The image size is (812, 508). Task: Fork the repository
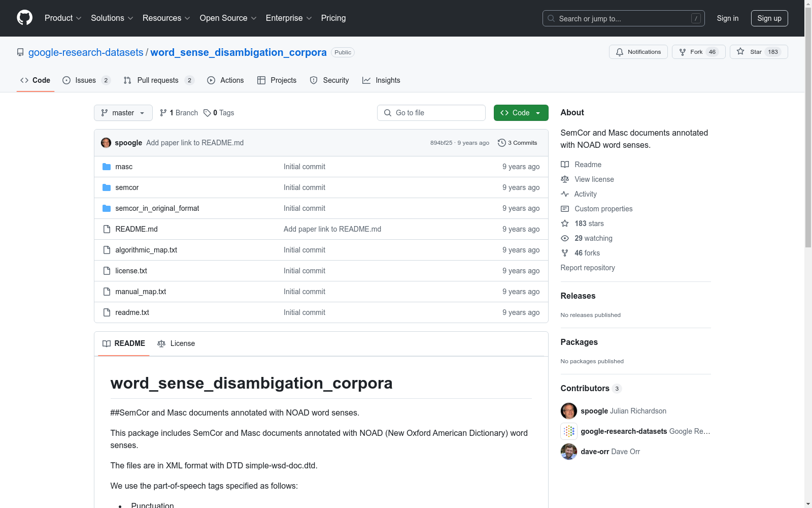click(699, 52)
